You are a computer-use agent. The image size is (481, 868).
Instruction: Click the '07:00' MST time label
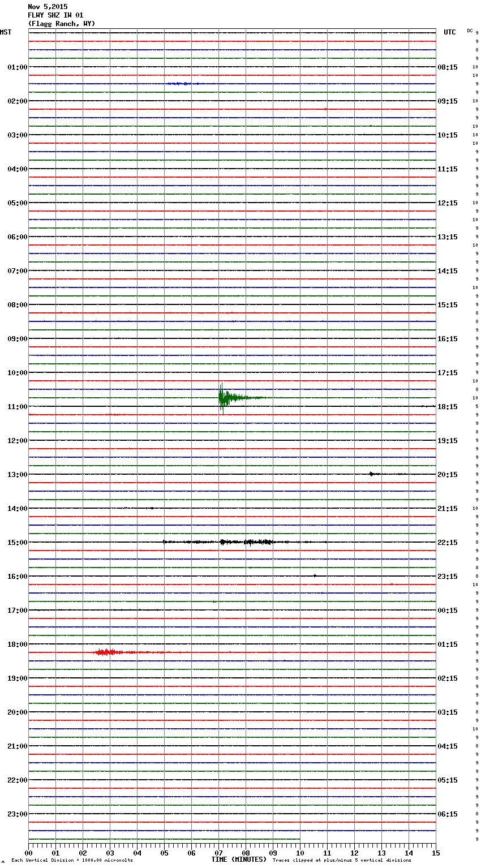pyautogui.click(x=17, y=271)
